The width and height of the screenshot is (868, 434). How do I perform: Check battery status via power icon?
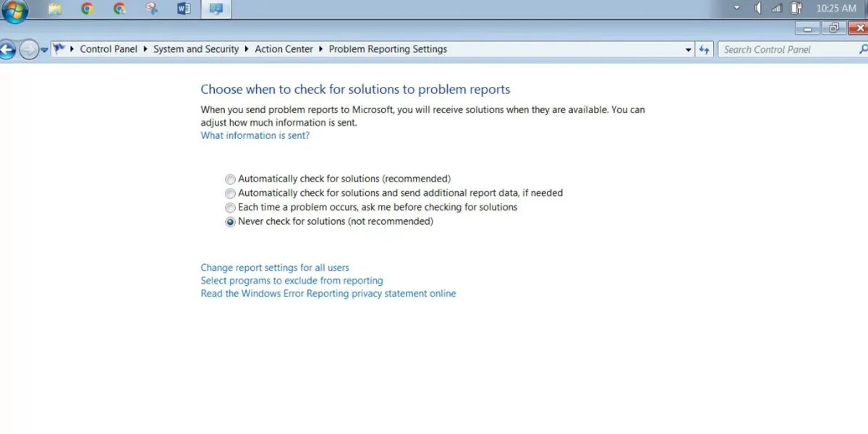coord(795,9)
